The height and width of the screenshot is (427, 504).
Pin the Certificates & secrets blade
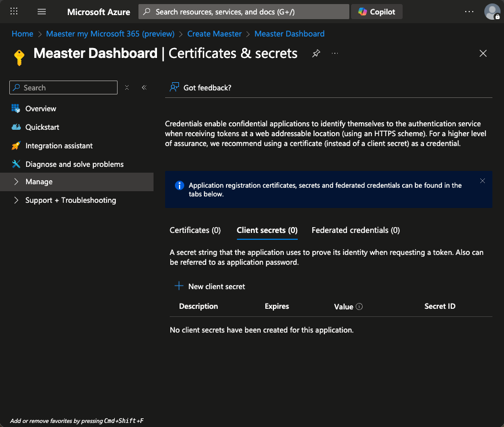click(x=316, y=53)
